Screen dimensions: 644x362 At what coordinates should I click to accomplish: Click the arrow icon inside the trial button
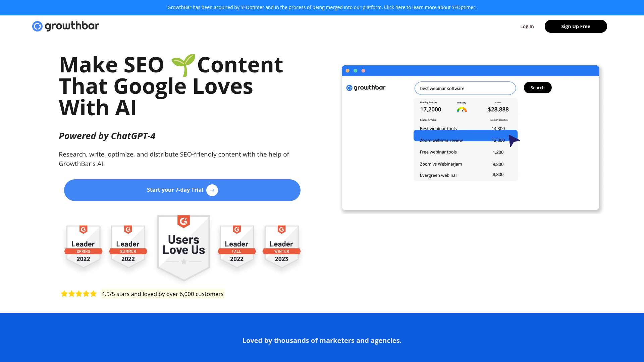(x=212, y=190)
